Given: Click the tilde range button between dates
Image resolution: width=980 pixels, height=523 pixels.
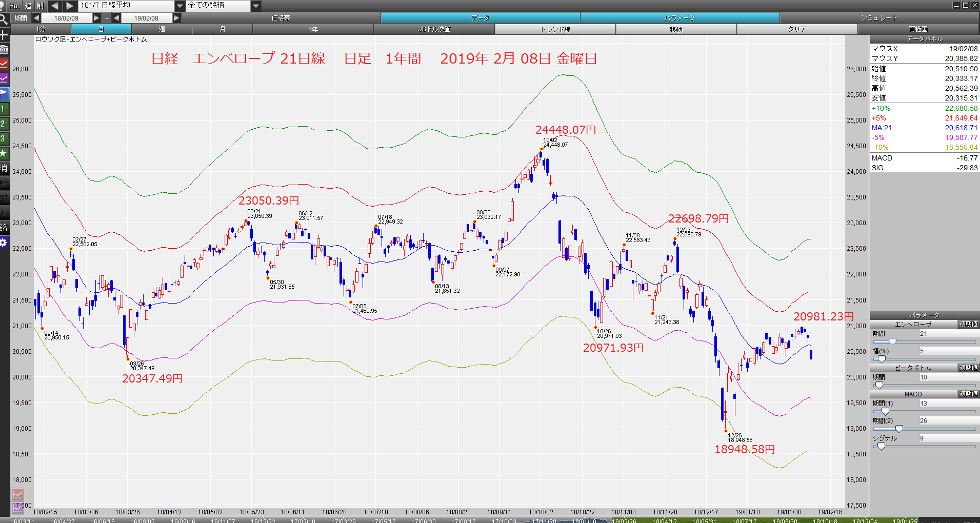Looking at the screenshot, I should point(107,18).
